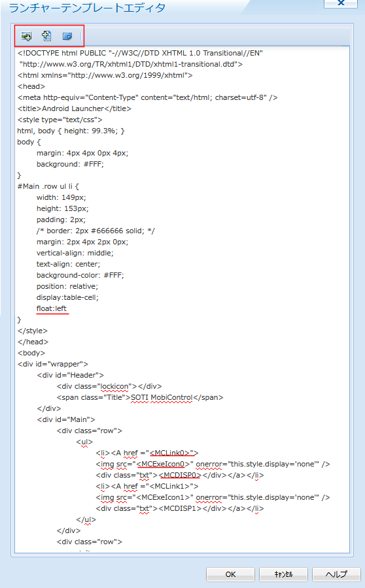Screen dimensions: 365x588
Task: Click the キャンセル button
Action: [283, 574]
